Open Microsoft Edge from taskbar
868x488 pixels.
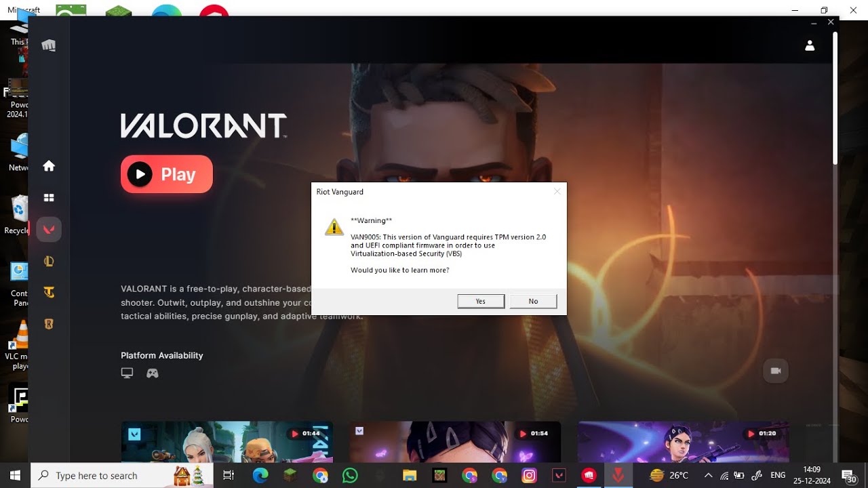click(x=260, y=475)
